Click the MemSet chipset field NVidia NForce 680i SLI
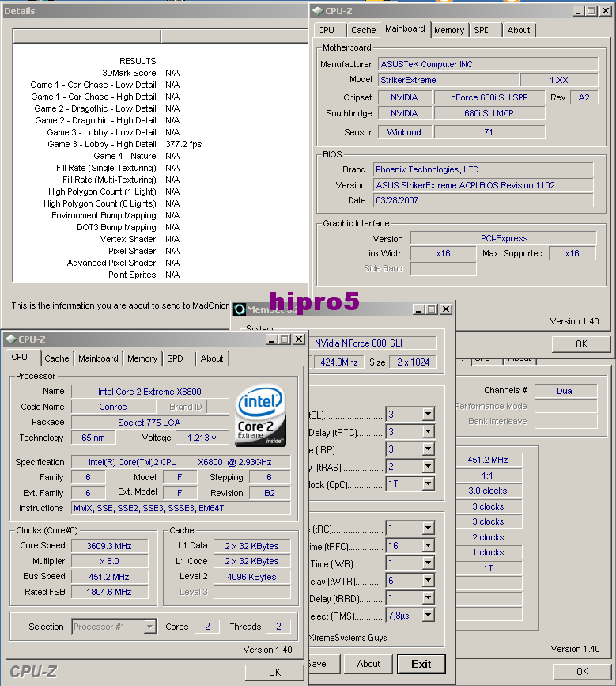 pos(374,343)
